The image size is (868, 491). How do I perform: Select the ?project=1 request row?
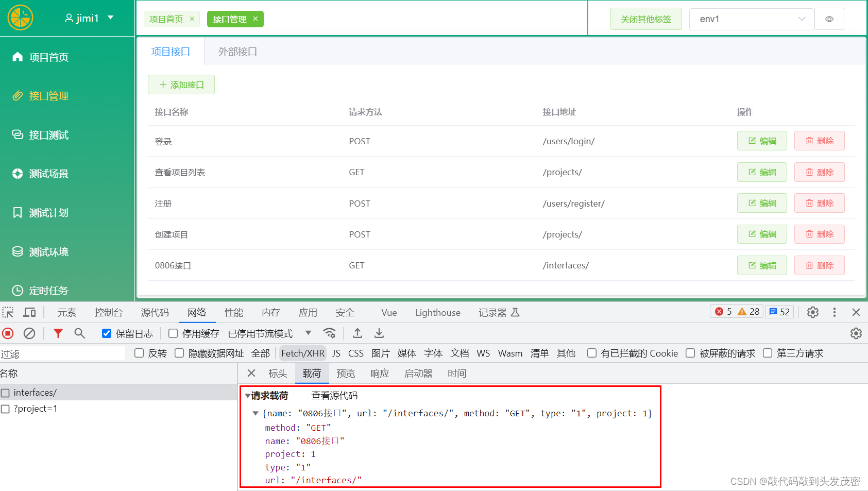(118, 409)
